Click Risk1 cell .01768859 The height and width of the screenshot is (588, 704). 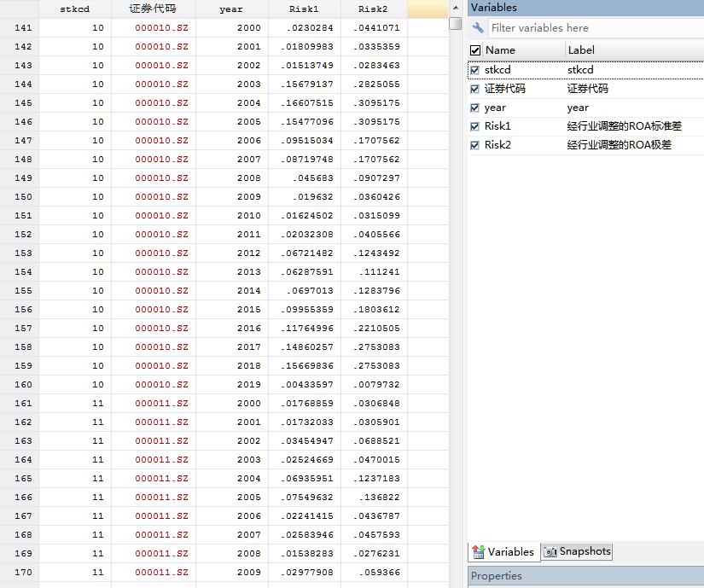click(305, 404)
